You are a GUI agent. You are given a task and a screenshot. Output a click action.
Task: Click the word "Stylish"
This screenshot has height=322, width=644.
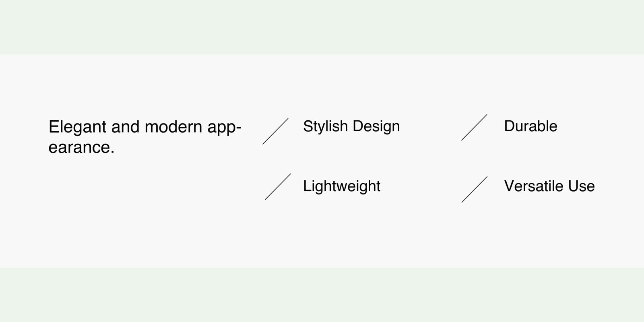325,126
